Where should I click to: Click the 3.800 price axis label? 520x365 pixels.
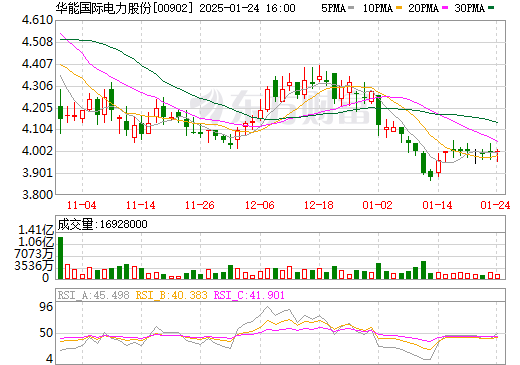click(x=37, y=194)
